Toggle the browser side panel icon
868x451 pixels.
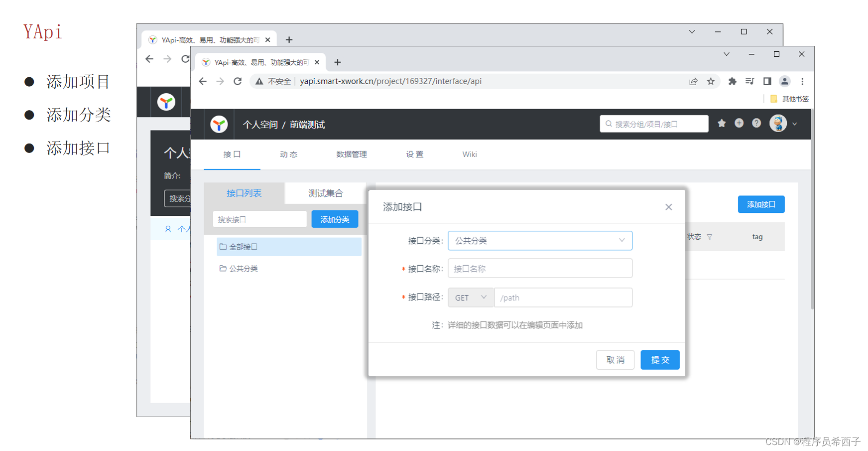click(x=767, y=81)
